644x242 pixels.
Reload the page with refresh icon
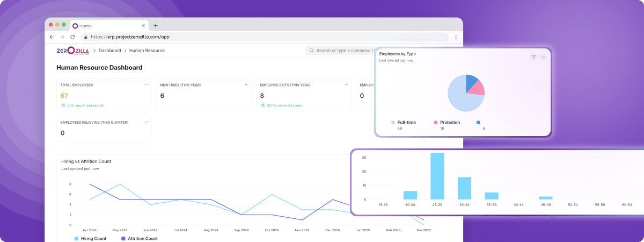click(x=72, y=37)
